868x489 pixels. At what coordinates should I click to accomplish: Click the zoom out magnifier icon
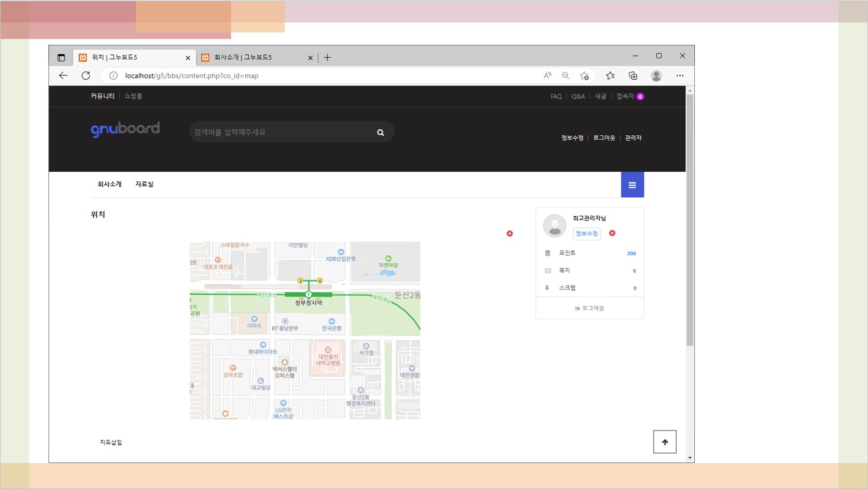click(x=566, y=76)
